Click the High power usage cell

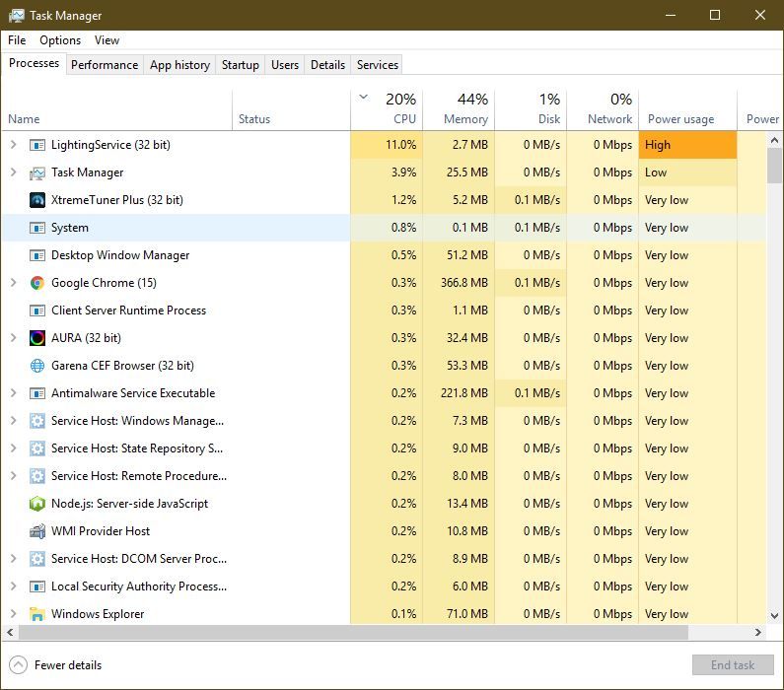pos(687,145)
